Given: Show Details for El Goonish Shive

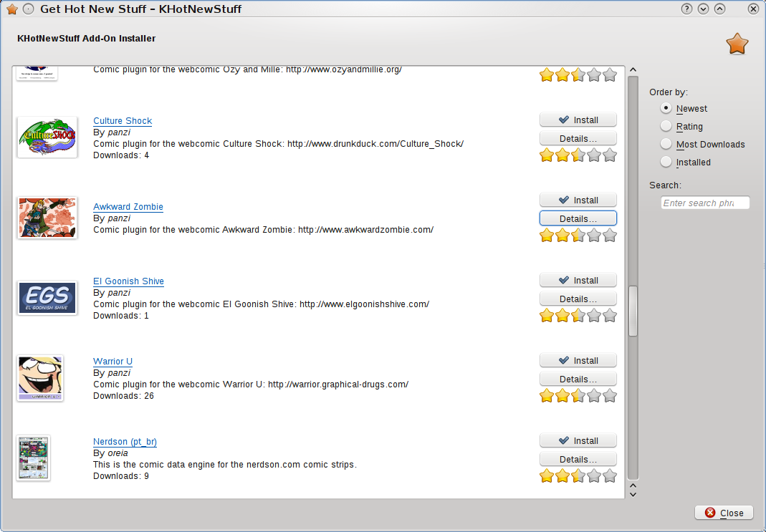Looking at the screenshot, I should (x=578, y=299).
